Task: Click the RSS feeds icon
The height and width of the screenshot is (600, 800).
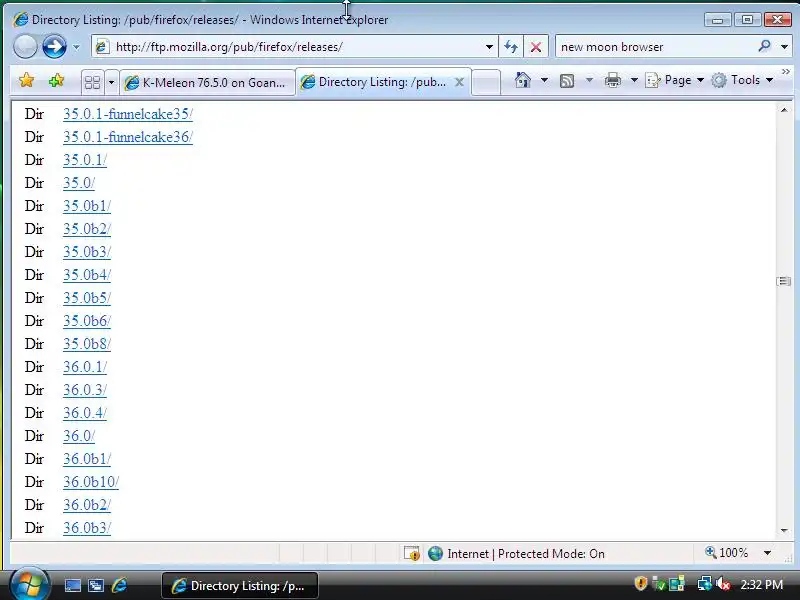Action: click(x=567, y=81)
